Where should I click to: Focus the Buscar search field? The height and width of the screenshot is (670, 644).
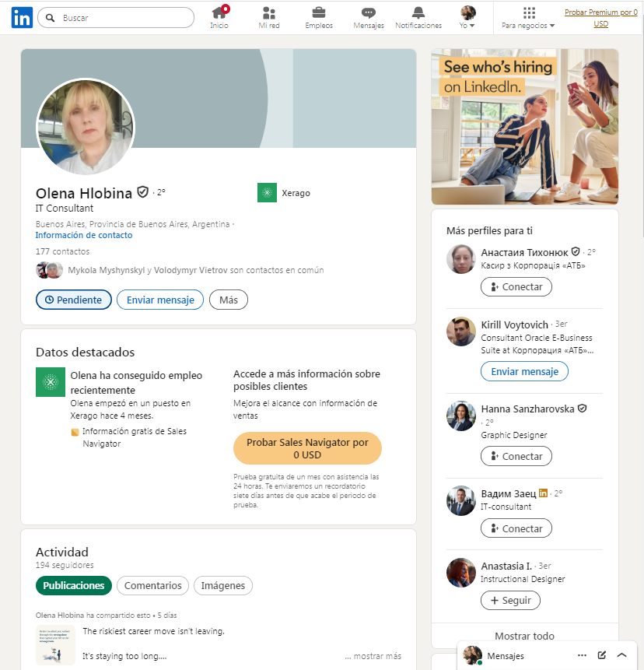click(x=116, y=18)
